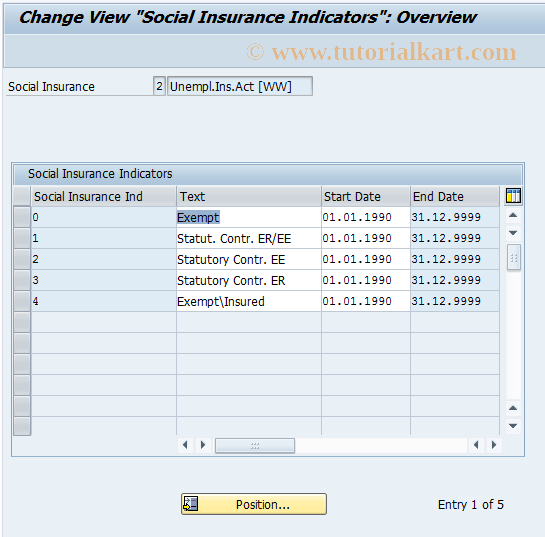Edit the Statut. Contr. ER/EE text cell
The height and width of the screenshot is (537, 545).
pyautogui.click(x=249, y=238)
